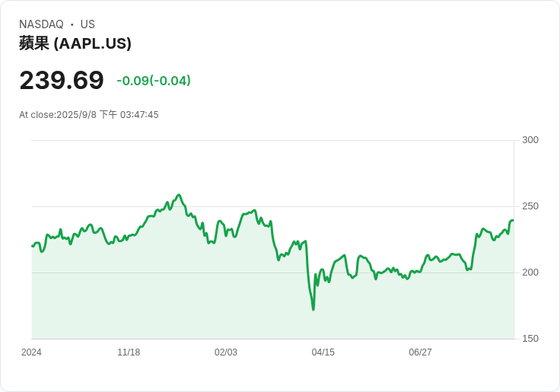Click the US market label in header
Screen dimensions: 560x392
click(x=87, y=24)
